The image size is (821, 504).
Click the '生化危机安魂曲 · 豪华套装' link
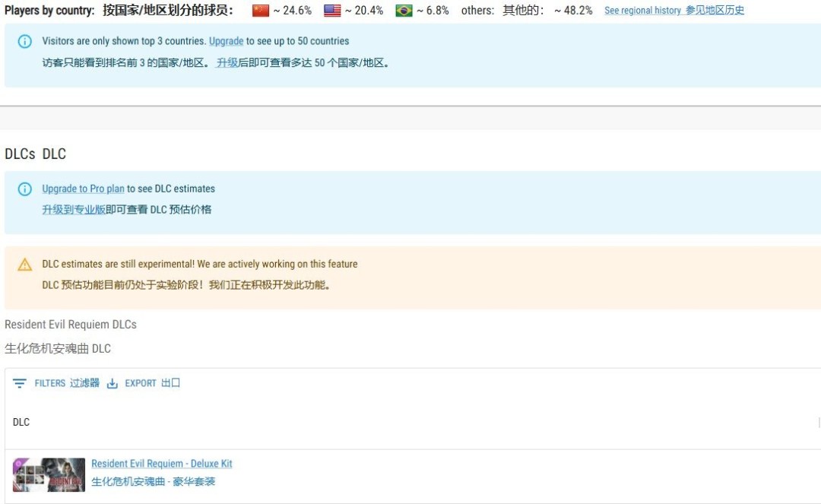click(x=152, y=481)
